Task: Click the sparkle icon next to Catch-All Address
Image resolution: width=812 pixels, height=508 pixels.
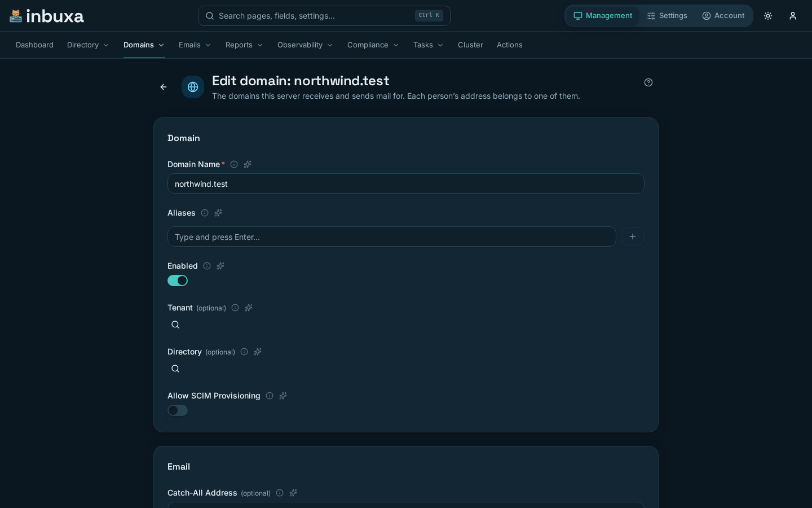Action: click(293, 493)
